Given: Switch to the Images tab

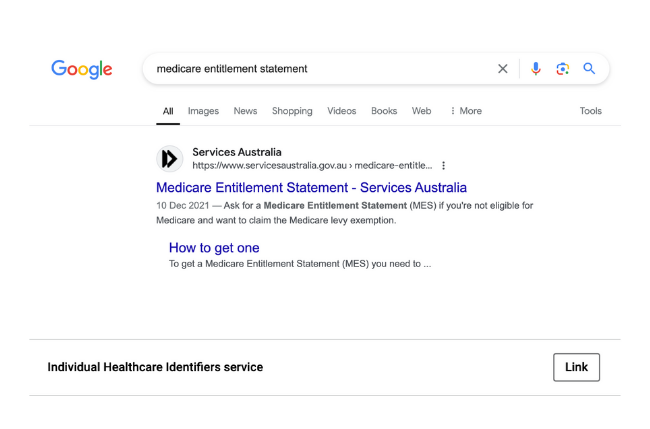Looking at the screenshot, I should click(203, 111).
